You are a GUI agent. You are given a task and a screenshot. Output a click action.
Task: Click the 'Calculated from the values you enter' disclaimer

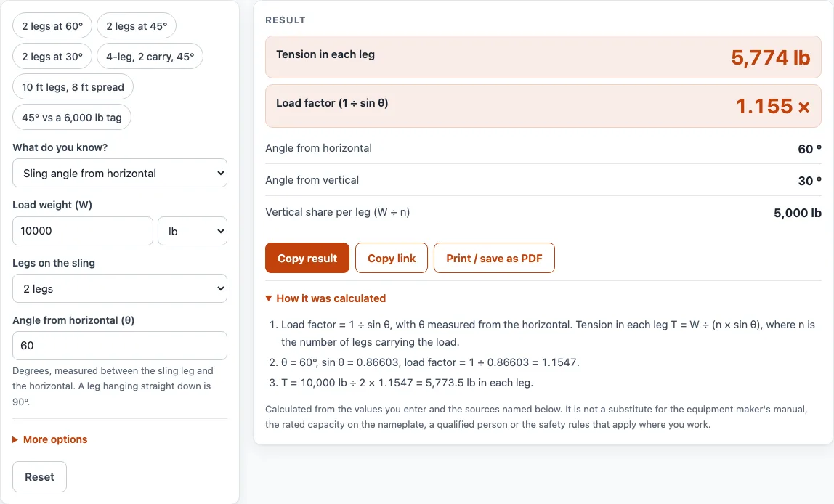(536, 417)
